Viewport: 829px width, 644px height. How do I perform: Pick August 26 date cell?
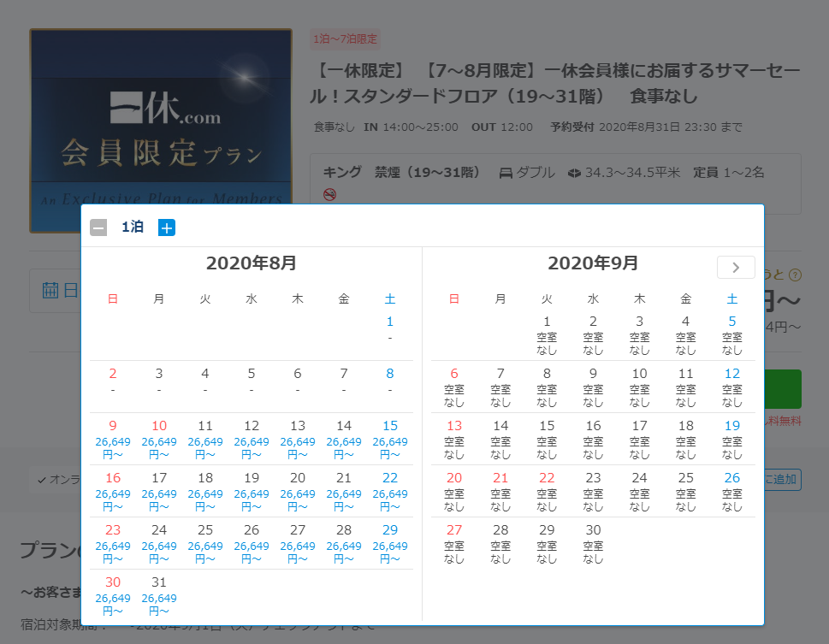[x=252, y=544]
